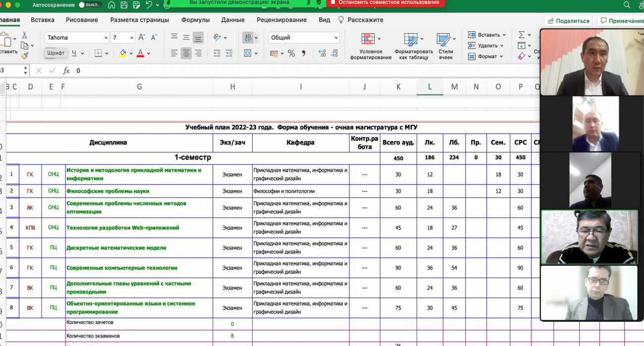Click the Поделиться button
The height and width of the screenshot is (346, 644).
click(569, 21)
